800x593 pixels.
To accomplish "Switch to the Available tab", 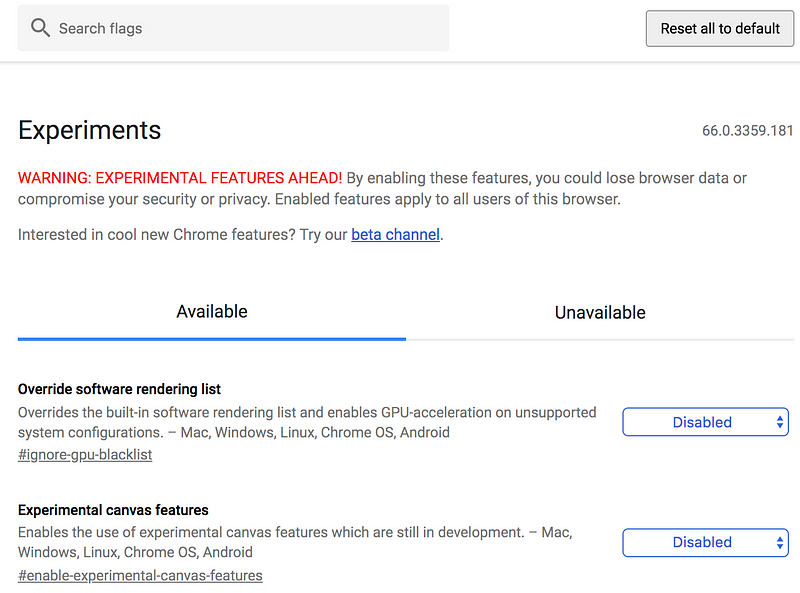I will pos(212,311).
